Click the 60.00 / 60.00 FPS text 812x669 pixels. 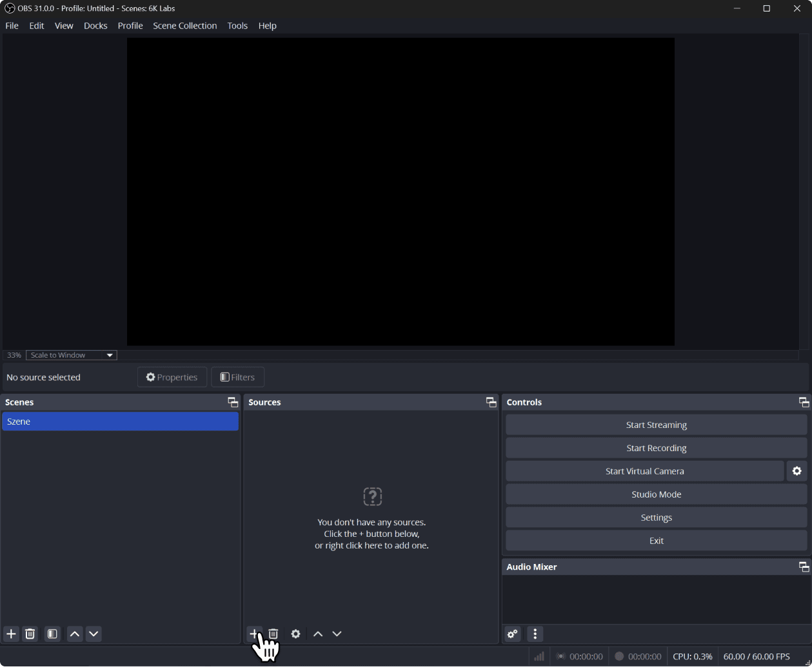point(757,656)
